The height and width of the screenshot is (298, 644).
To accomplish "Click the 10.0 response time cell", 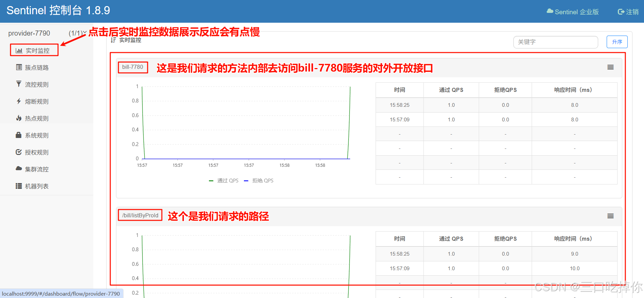I will (574, 269).
